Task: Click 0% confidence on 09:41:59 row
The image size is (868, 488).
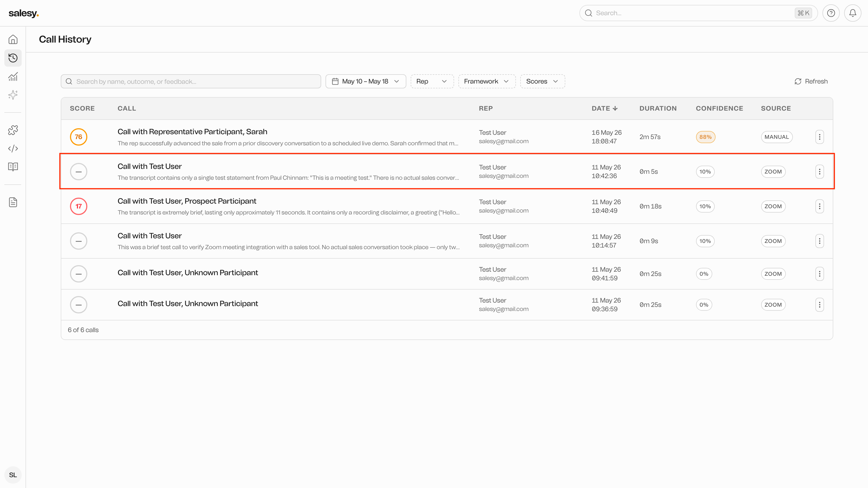Action: [x=704, y=274]
